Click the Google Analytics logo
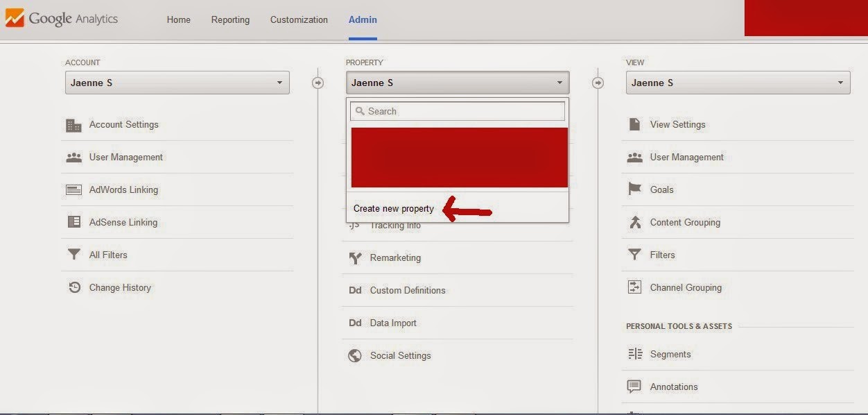Screen dimensions: 868x415 tap(61, 19)
